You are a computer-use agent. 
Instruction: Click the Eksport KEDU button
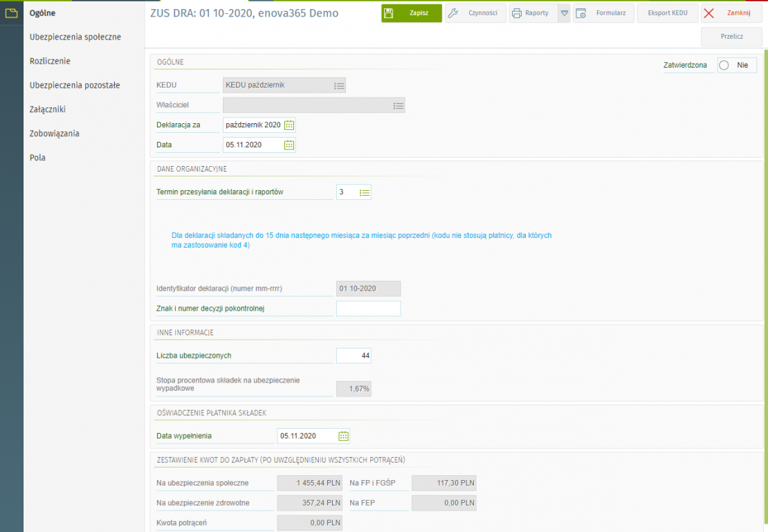click(667, 13)
